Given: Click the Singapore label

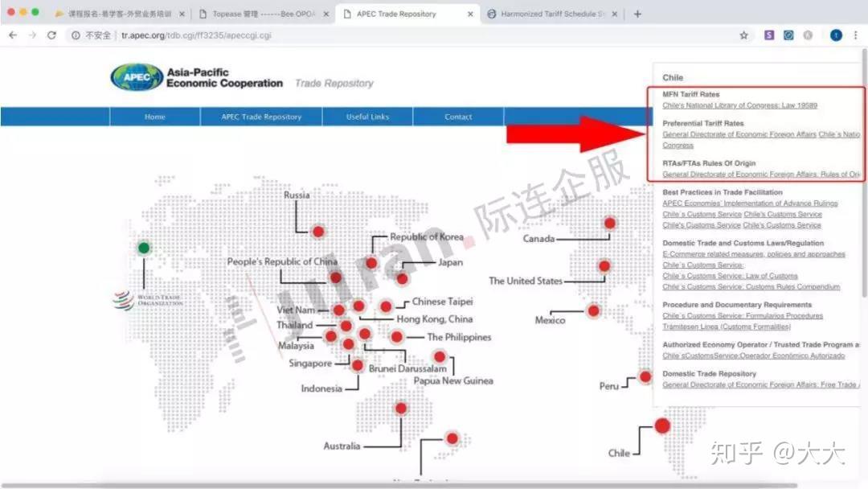Looking at the screenshot, I should [310, 364].
